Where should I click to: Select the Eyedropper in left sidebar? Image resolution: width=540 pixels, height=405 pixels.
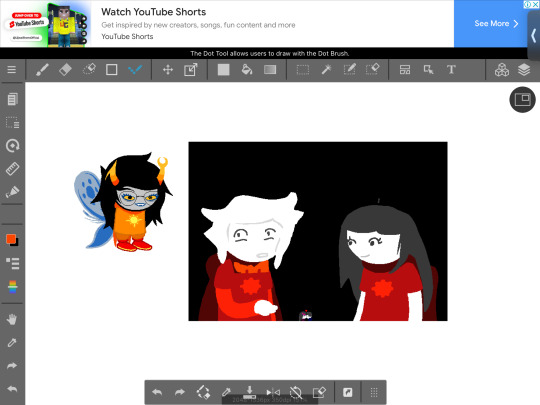pyautogui.click(x=12, y=342)
